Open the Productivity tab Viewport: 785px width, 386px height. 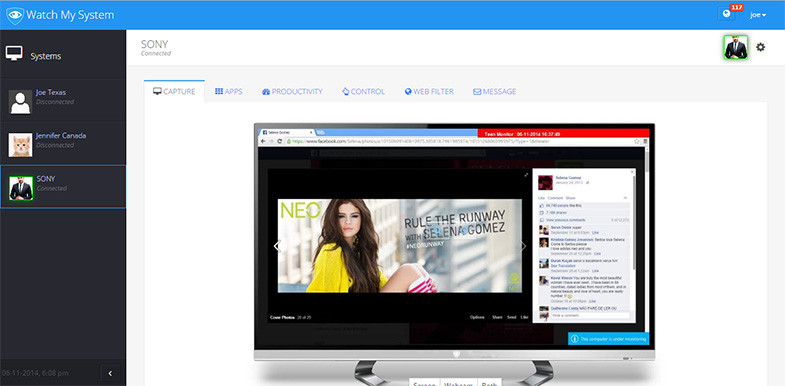pos(292,92)
